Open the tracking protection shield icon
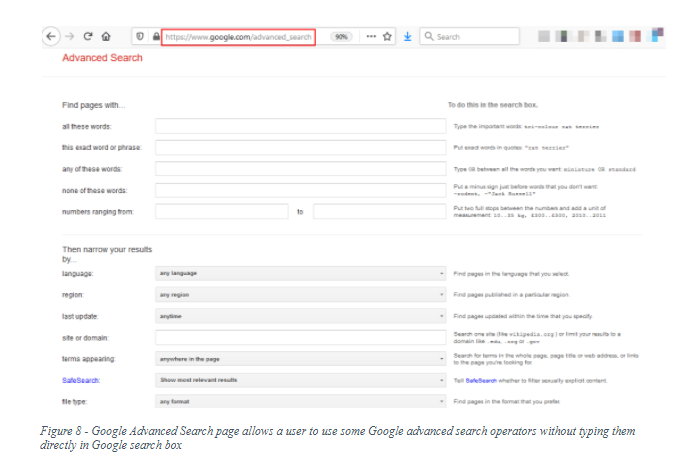This screenshot has height=468, width=698. [x=140, y=37]
